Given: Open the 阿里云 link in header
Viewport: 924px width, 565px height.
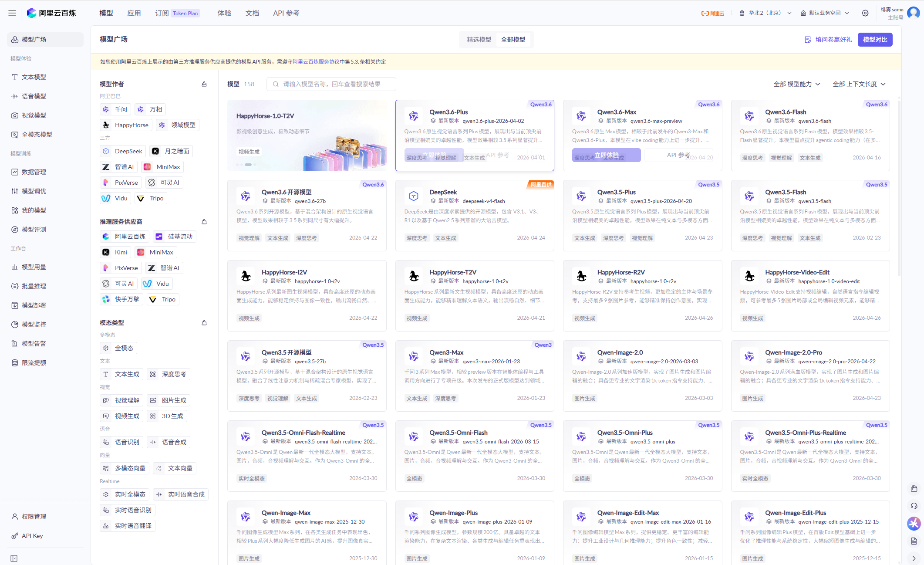Looking at the screenshot, I should 713,13.
